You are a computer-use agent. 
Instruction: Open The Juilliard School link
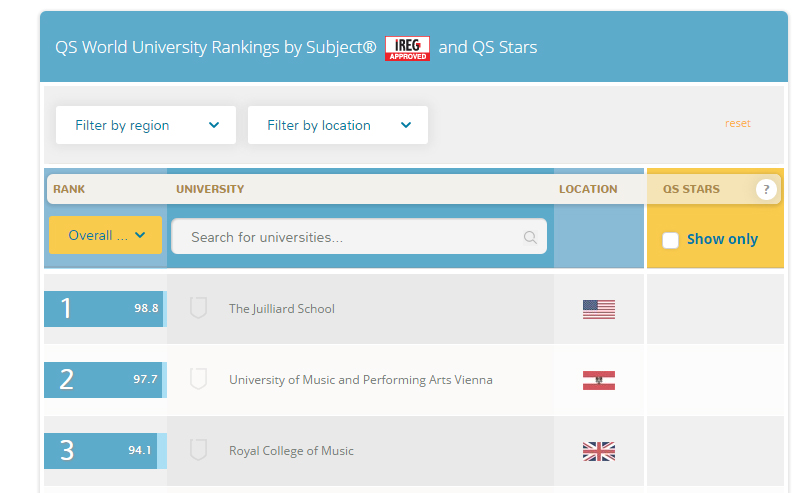tap(282, 309)
